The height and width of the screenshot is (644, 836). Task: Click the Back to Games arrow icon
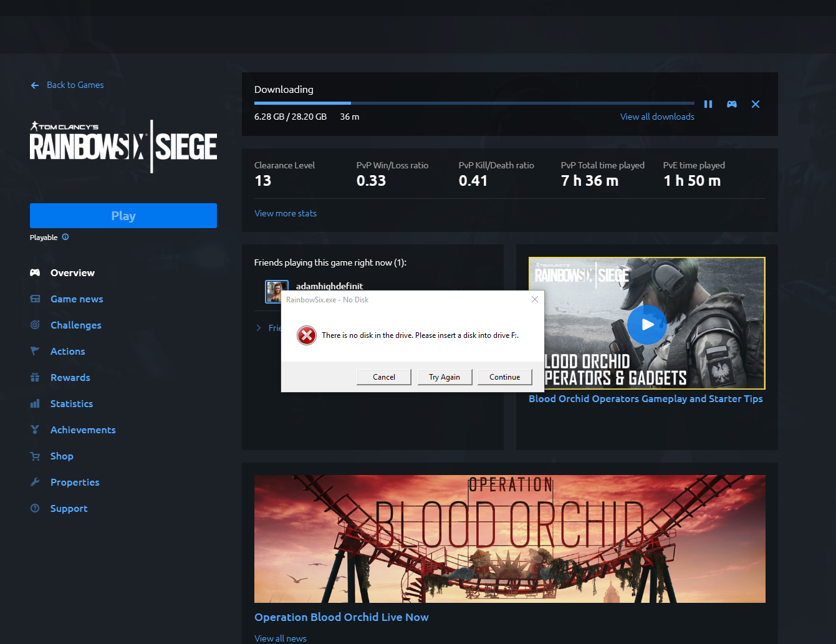[35, 85]
